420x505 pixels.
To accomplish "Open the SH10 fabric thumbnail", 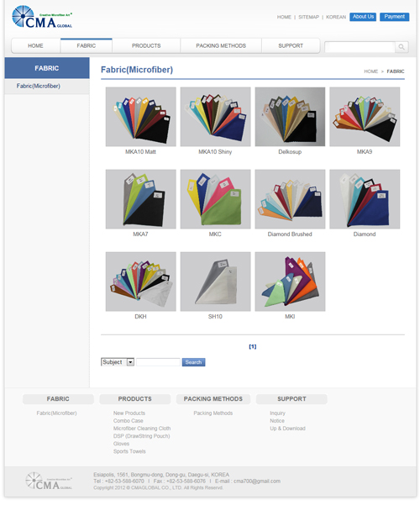I will point(215,281).
